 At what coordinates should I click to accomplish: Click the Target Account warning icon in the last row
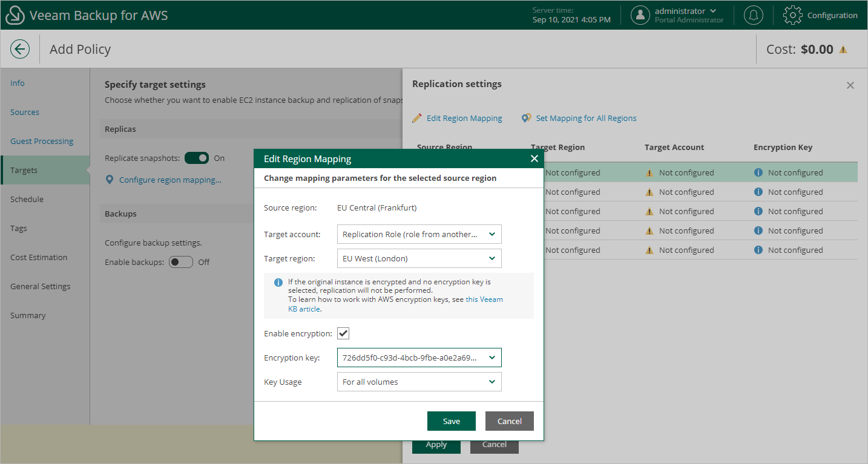coord(649,250)
